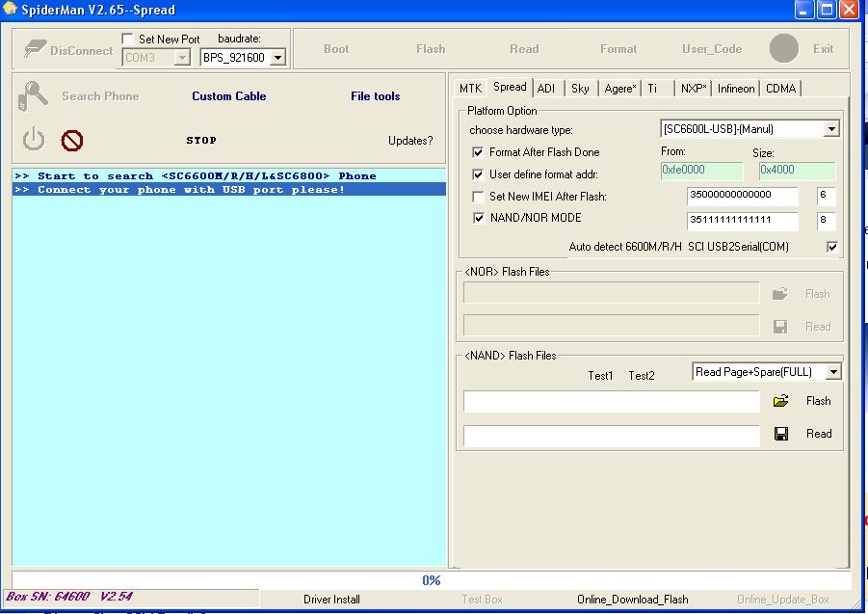Click Test2 in NAND Flash Files
The width and height of the screenshot is (868, 614).
pyautogui.click(x=642, y=375)
